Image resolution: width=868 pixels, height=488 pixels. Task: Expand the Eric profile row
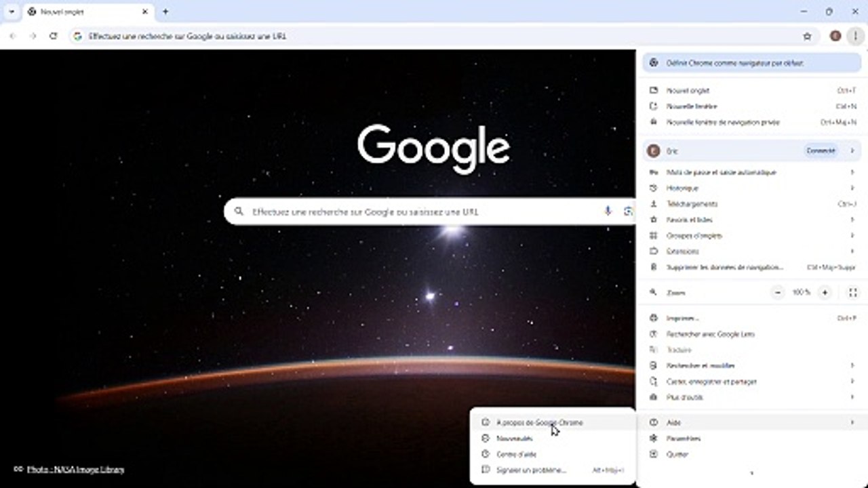751,150
